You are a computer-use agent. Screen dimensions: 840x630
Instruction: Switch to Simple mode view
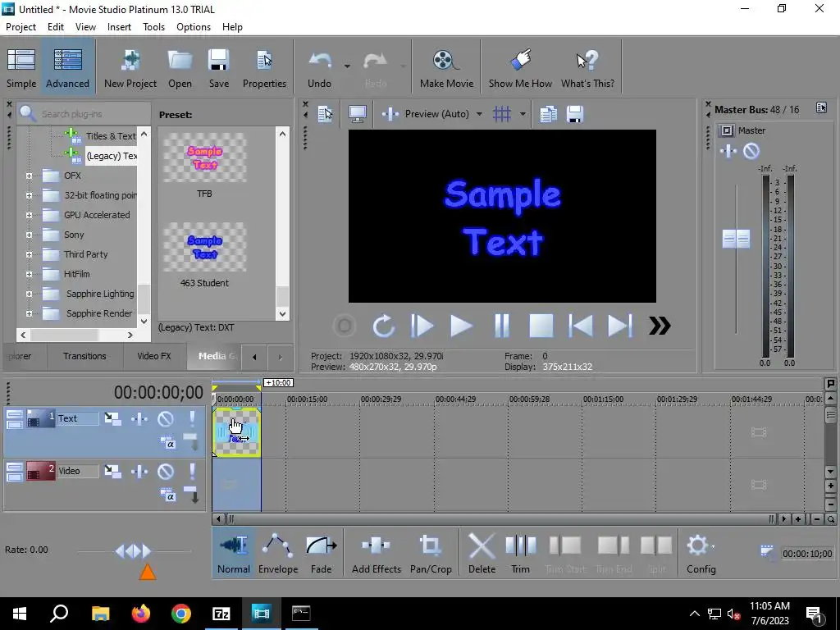pyautogui.click(x=21, y=68)
